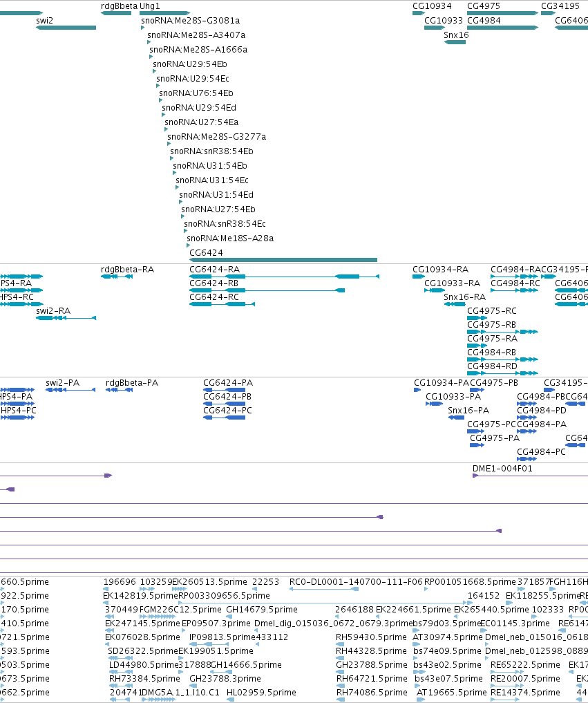Image resolution: width=588 pixels, height=703 pixels.
Task: Click the CG4984 gene label
Action: pos(484,21)
